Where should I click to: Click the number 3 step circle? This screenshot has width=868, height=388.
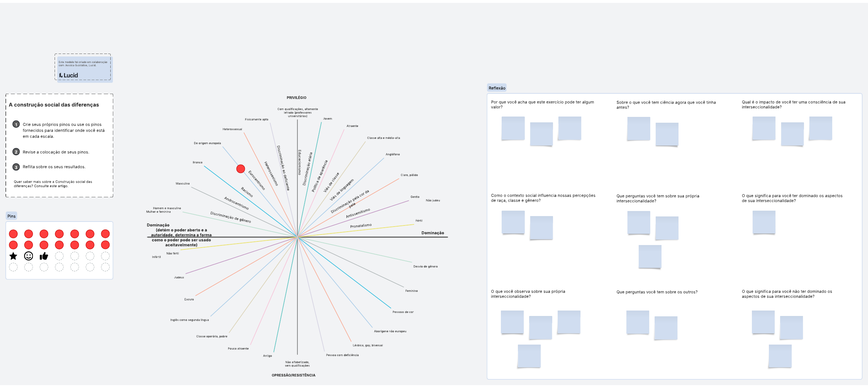tap(16, 167)
